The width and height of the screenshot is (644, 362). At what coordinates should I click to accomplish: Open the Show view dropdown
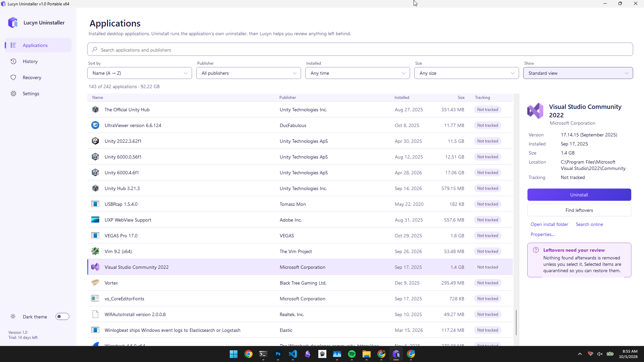(578, 73)
